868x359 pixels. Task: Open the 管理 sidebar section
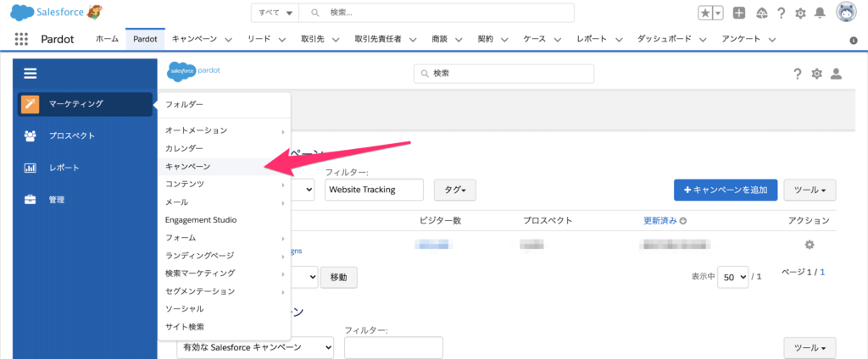tap(85, 200)
